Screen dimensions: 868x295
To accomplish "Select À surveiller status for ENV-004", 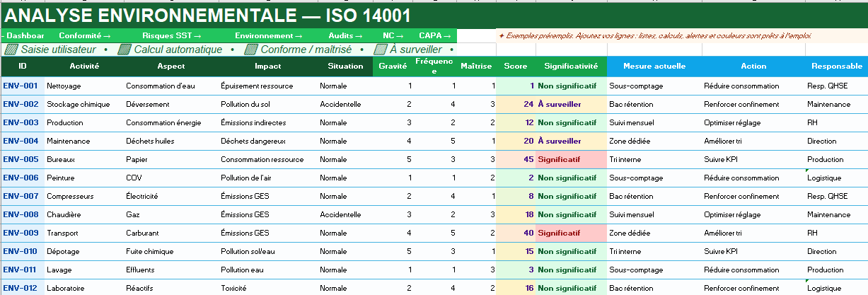I will (571, 141).
